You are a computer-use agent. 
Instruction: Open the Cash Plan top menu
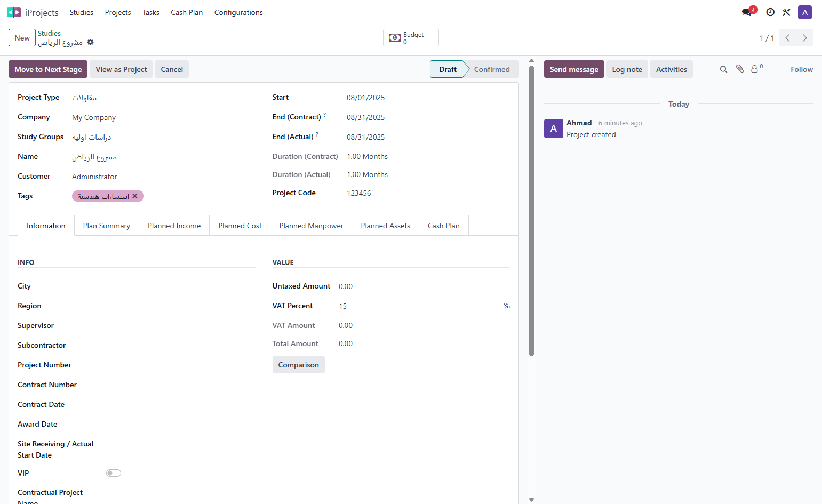coord(187,12)
